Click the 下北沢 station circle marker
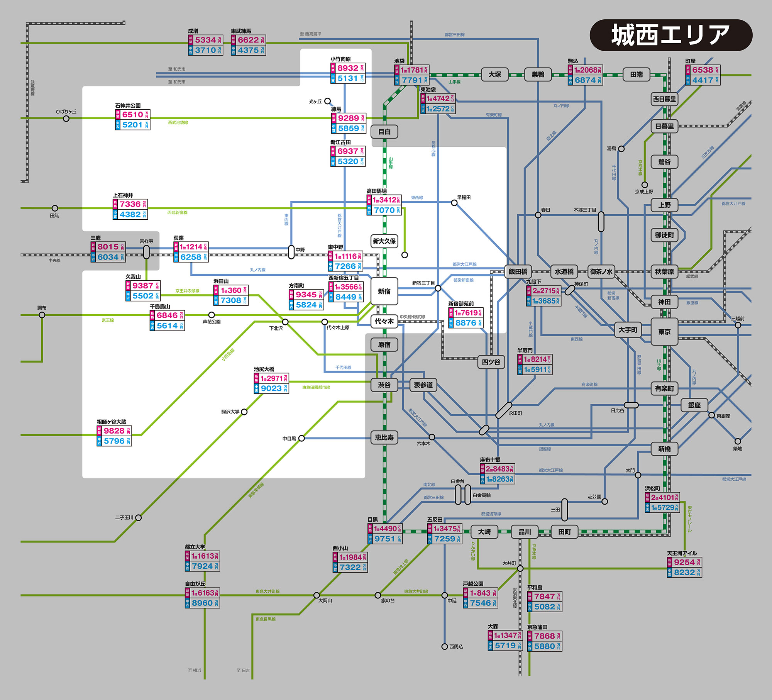This screenshot has width=772, height=700. tap(285, 322)
